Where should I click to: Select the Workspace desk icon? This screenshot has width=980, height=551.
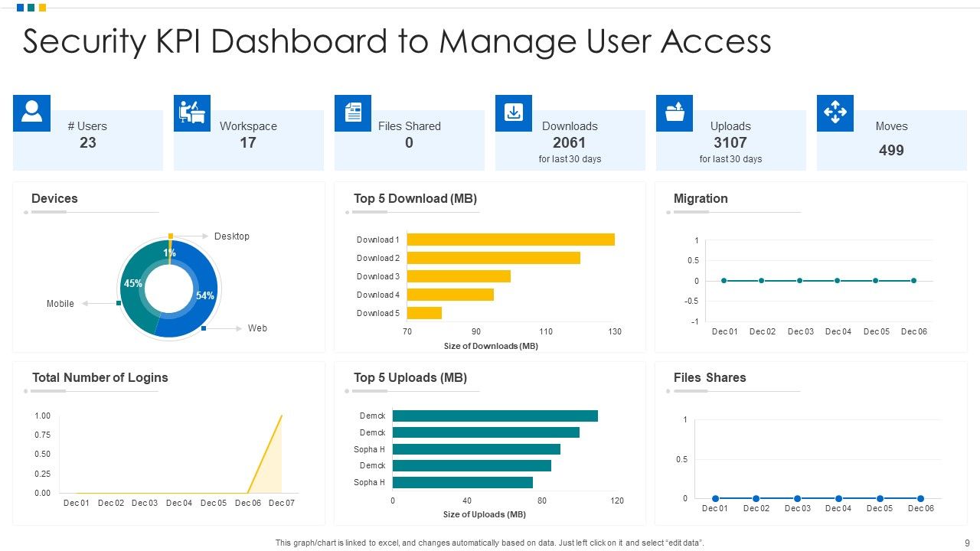(192, 112)
